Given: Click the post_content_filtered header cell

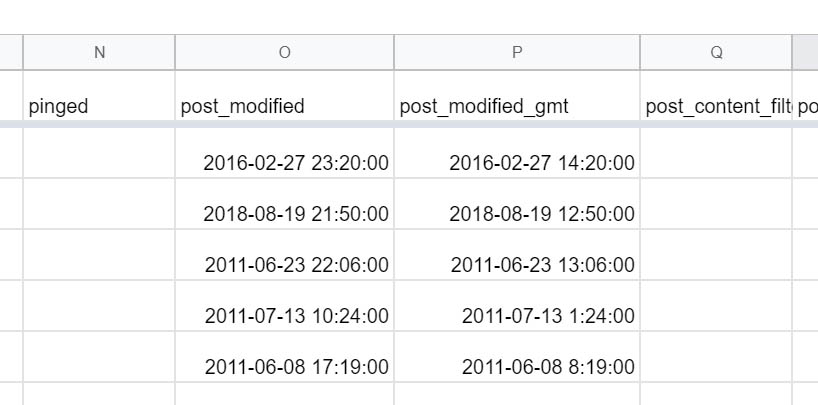Looking at the screenshot, I should pos(716,96).
